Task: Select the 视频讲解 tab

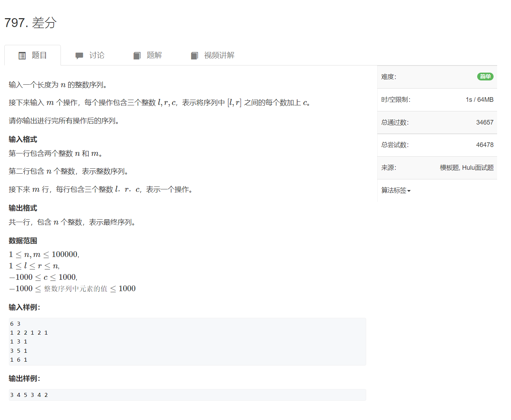Action: click(x=219, y=55)
